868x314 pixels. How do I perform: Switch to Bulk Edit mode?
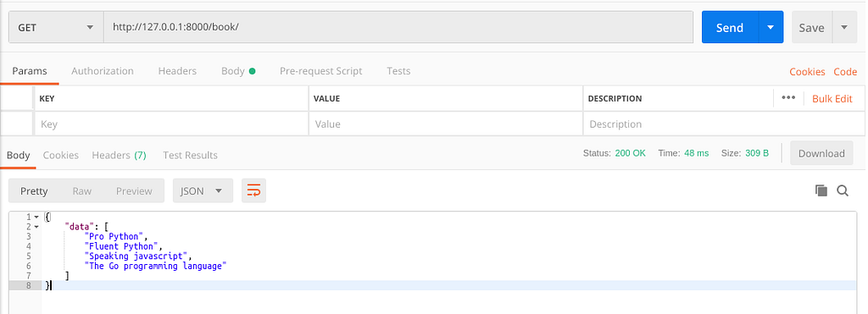(832, 99)
